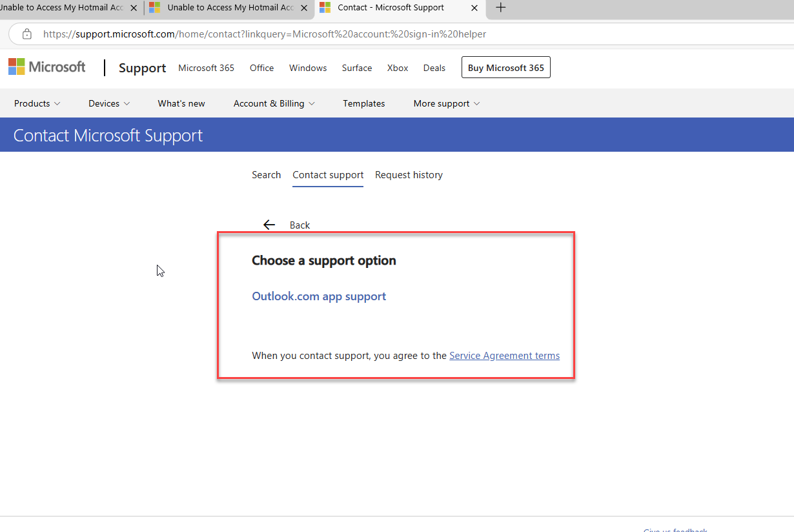Click the Contact Microsoft Support heading
The image size is (794, 532).
pos(108,136)
